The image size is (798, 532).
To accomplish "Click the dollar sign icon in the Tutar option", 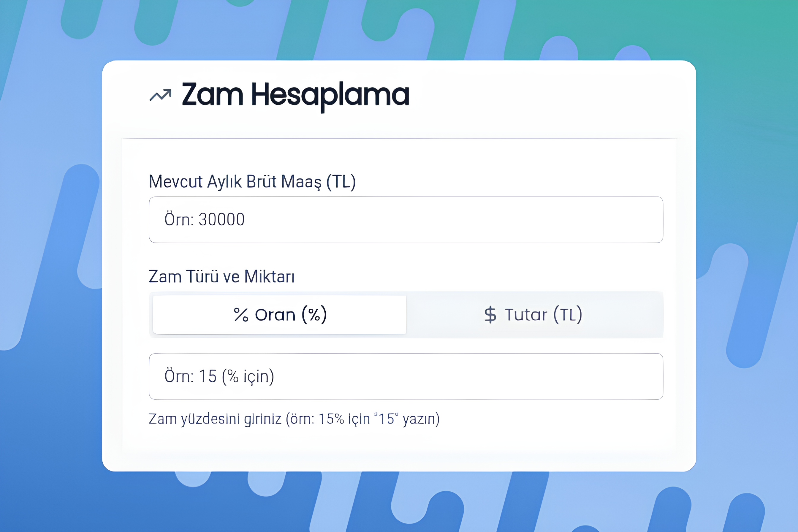I will click(x=490, y=314).
